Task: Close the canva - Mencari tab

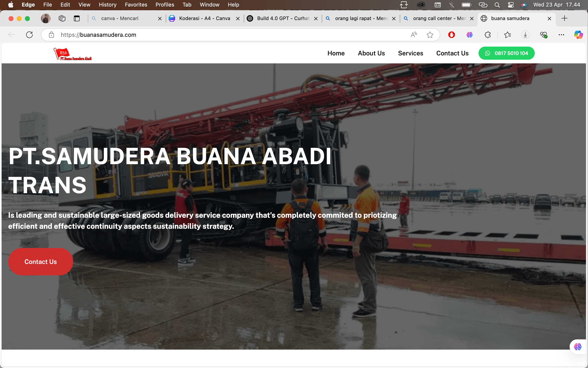Action: pos(160,18)
